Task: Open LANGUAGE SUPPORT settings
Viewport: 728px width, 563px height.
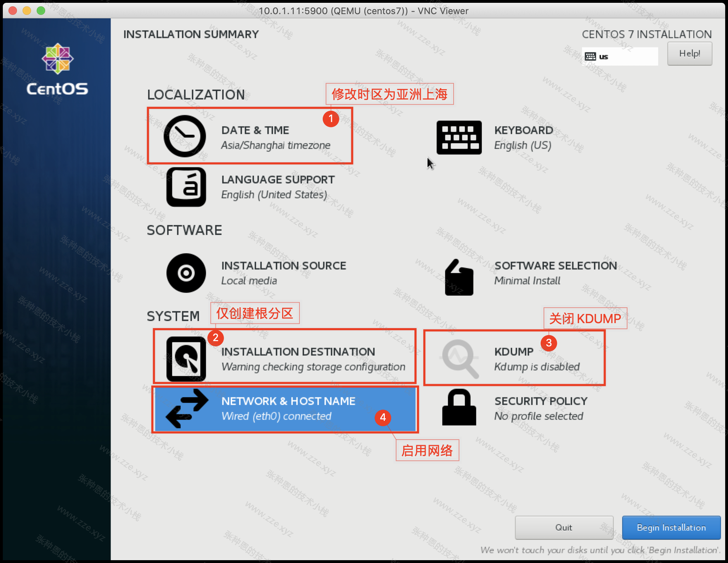Action: (x=278, y=180)
